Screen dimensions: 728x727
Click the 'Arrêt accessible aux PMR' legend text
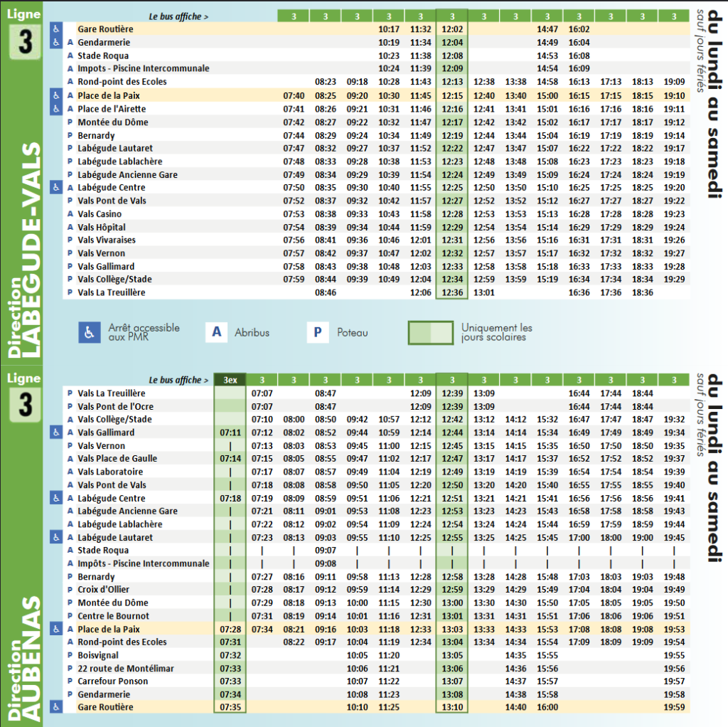tap(144, 333)
